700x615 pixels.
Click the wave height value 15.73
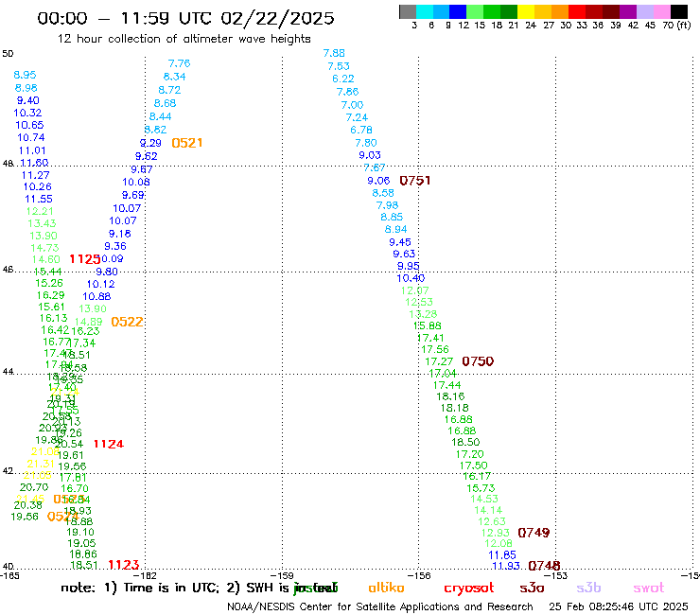[481, 488]
